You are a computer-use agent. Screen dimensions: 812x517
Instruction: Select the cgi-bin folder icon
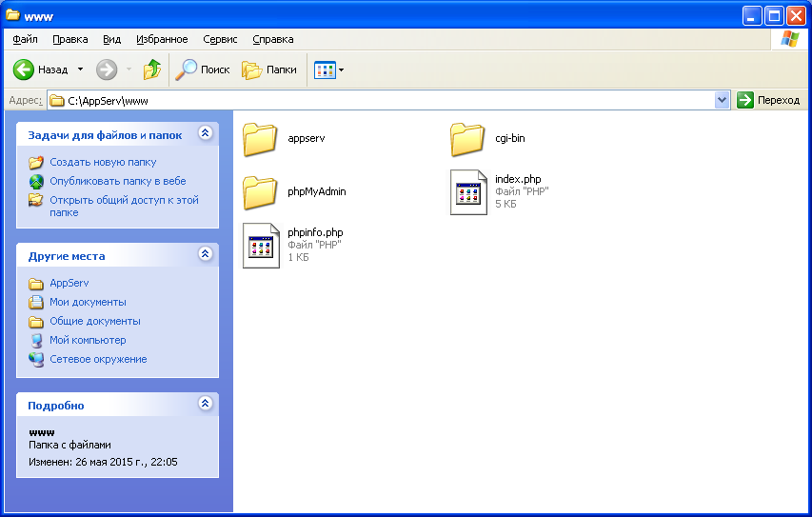coord(467,139)
